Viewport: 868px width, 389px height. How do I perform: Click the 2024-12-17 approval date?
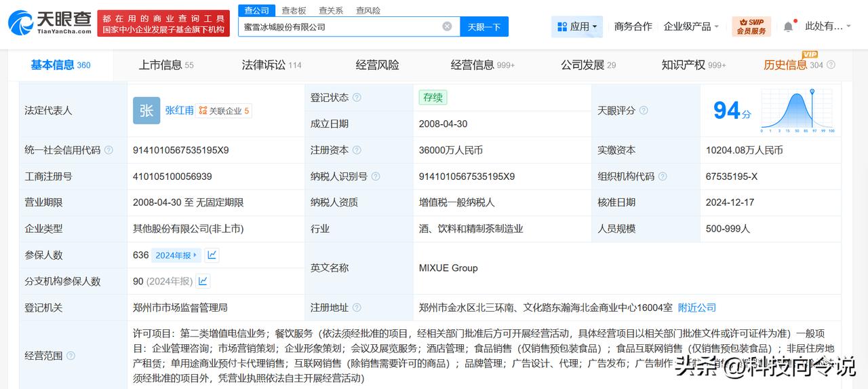click(x=730, y=202)
